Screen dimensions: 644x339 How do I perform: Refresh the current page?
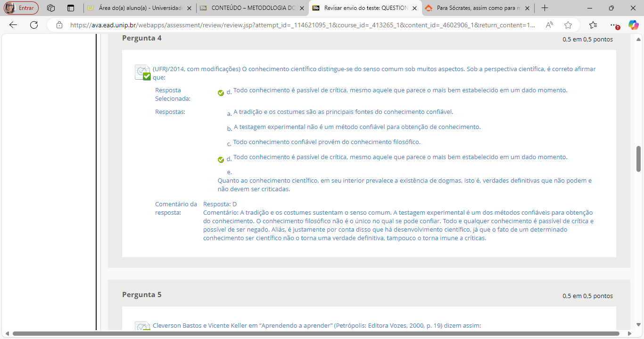point(34,25)
